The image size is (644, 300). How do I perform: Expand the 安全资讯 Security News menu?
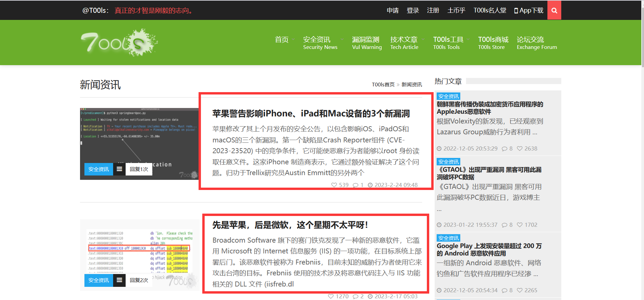pos(342,39)
